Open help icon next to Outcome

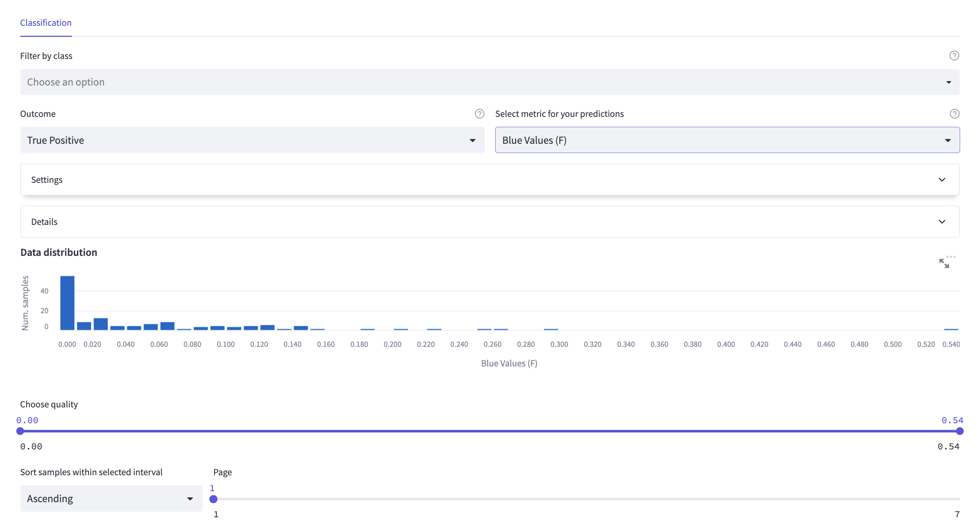479,114
